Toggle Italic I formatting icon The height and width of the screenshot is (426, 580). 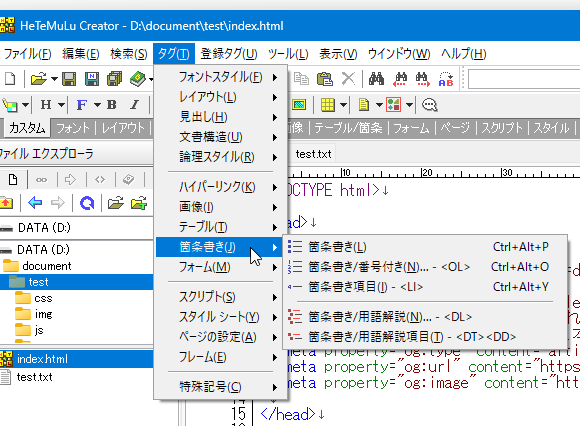pyautogui.click(x=135, y=105)
